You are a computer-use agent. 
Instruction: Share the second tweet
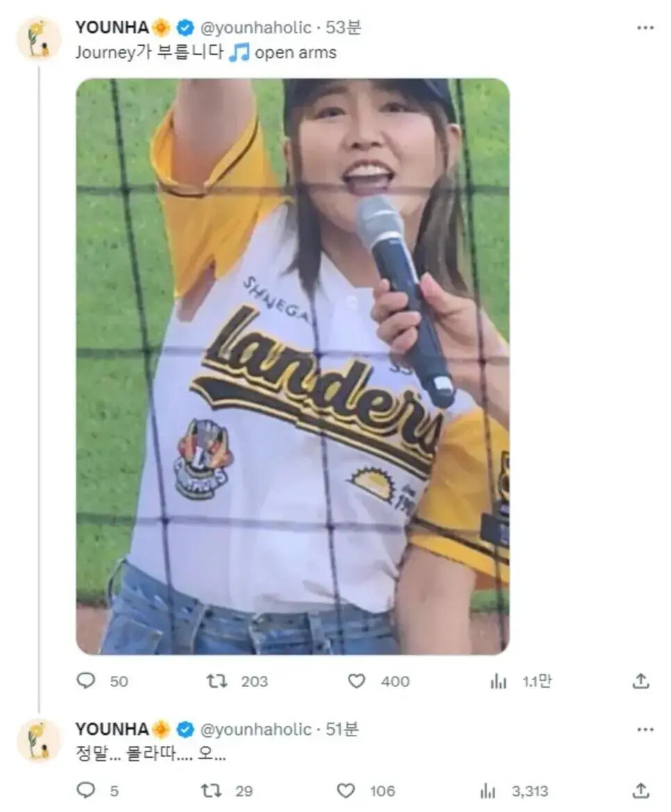640,790
